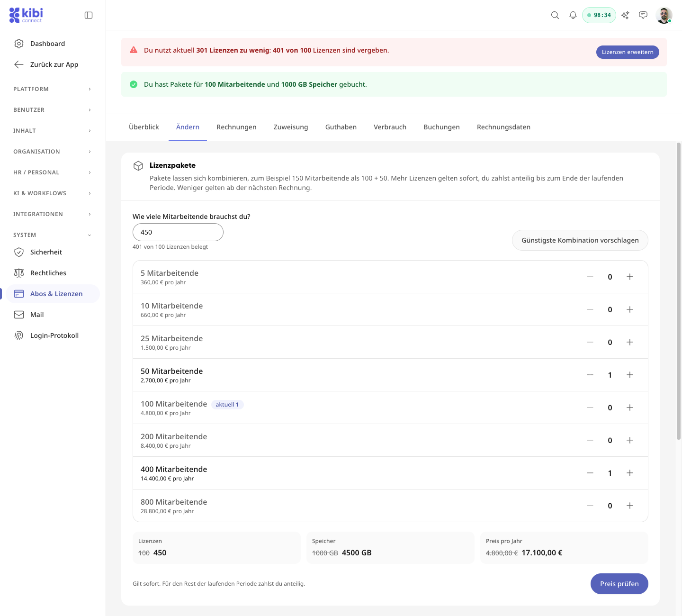This screenshot has width=682, height=616.
Task: Open Login-Protokoll in the sidebar
Action: pos(53,335)
